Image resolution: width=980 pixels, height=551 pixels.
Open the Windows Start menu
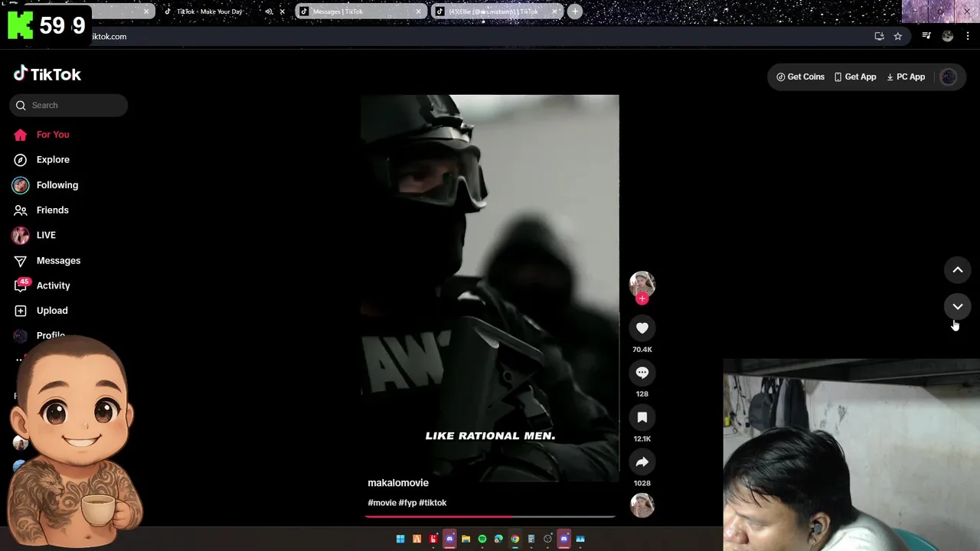point(400,539)
